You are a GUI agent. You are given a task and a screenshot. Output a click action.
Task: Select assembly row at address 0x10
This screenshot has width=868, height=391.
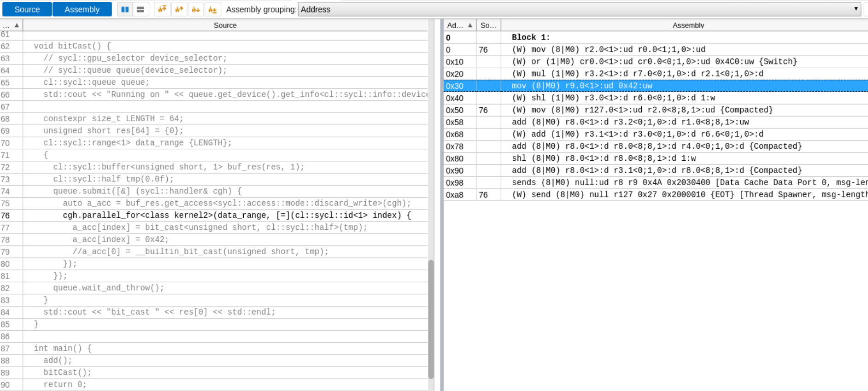point(656,62)
